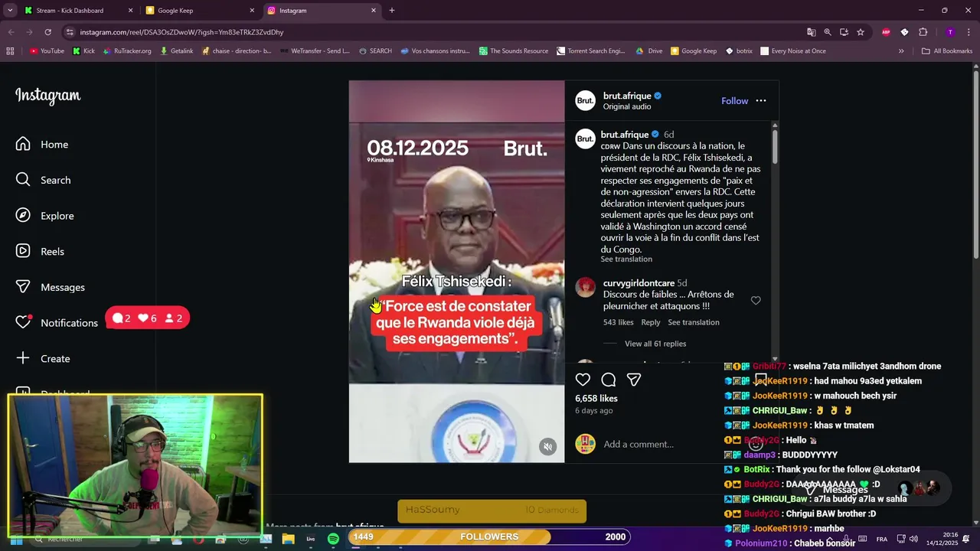Open RuTracker.org bookmark
This screenshot has width=980, height=551.
click(x=126, y=51)
